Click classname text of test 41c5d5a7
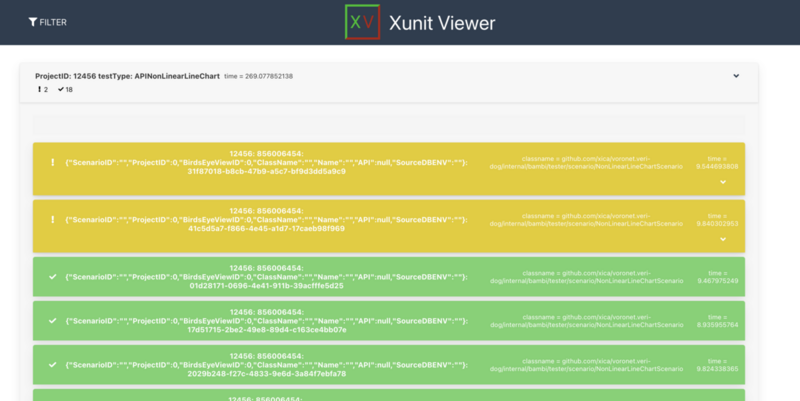 pos(586,219)
